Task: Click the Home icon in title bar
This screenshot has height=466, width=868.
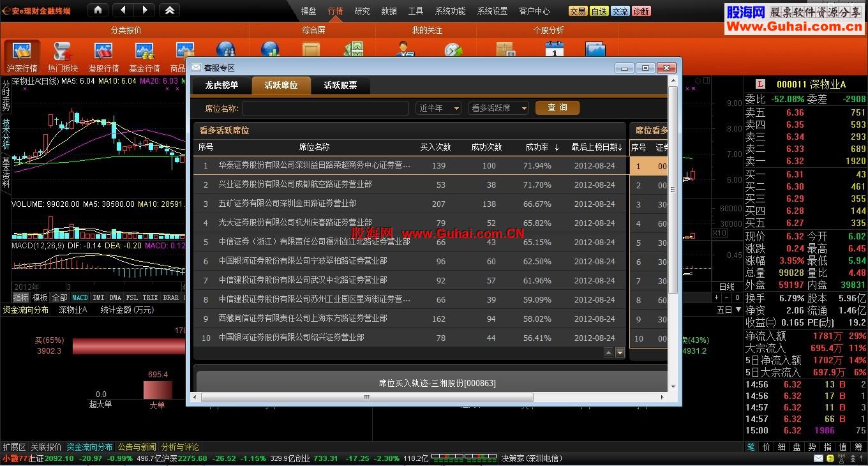Action: [98, 10]
